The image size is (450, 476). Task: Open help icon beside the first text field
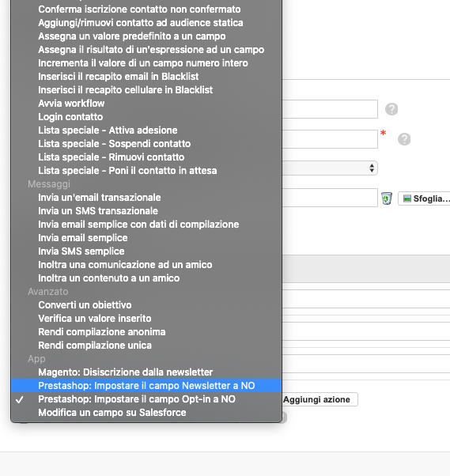click(391, 109)
